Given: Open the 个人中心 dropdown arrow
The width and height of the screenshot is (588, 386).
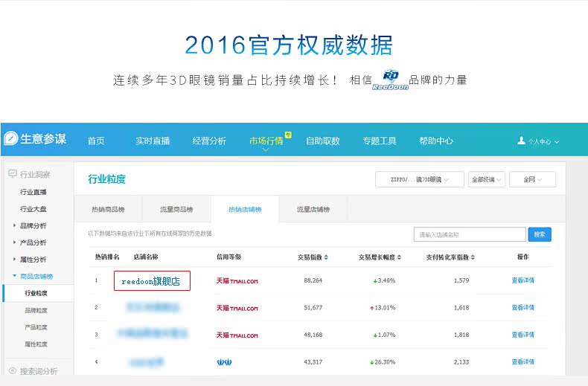Looking at the screenshot, I should (557, 142).
